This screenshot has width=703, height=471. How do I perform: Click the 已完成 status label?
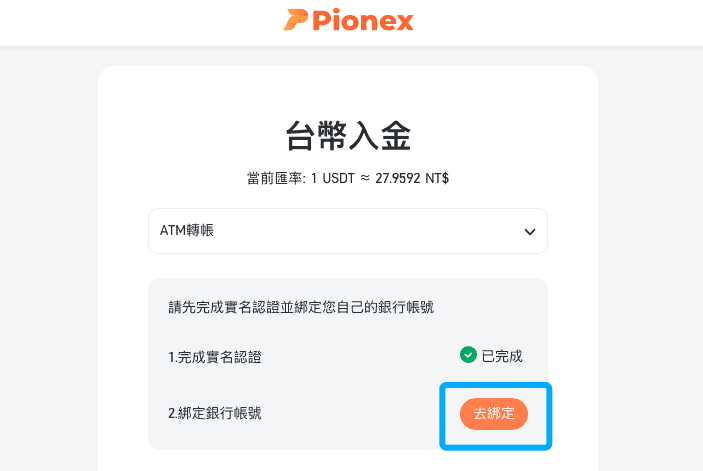[x=502, y=356]
